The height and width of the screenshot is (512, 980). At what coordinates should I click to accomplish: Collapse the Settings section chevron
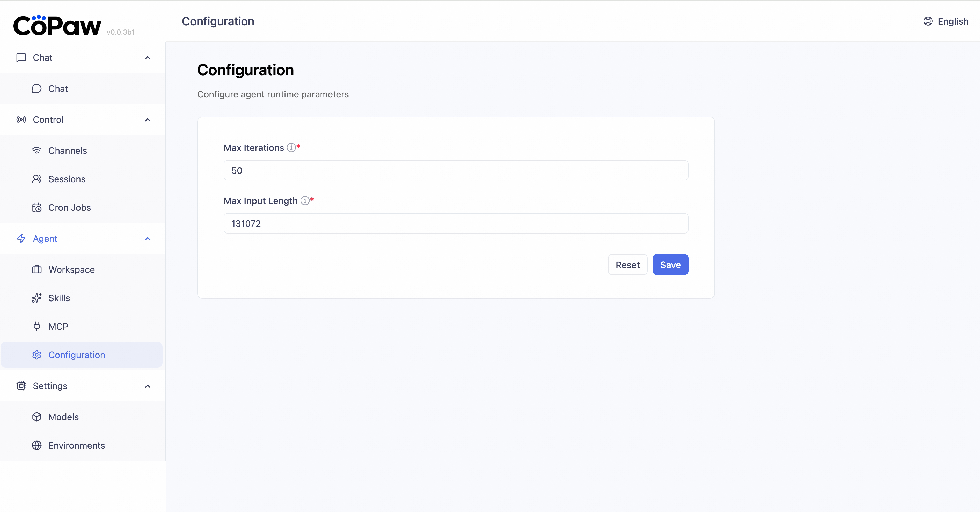[x=148, y=386]
